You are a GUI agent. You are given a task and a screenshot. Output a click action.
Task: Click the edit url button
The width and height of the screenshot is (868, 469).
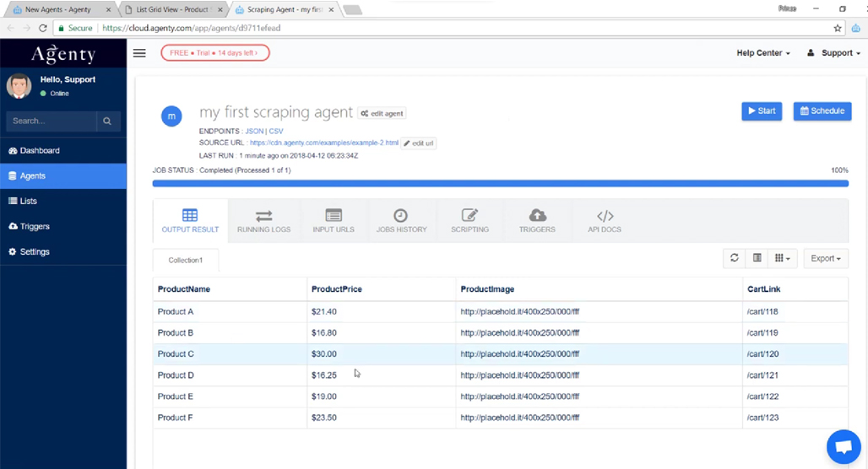click(x=419, y=143)
